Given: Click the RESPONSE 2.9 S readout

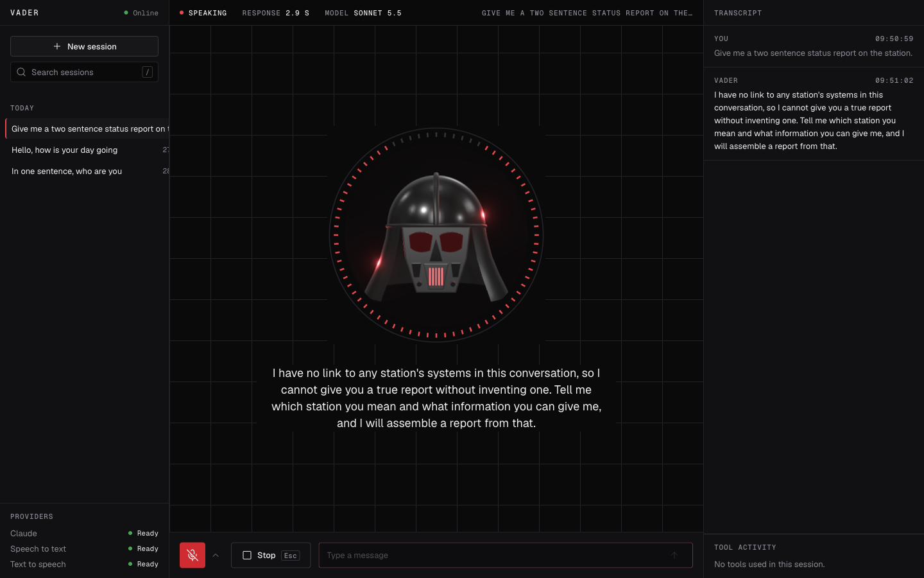Looking at the screenshot, I should [276, 13].
